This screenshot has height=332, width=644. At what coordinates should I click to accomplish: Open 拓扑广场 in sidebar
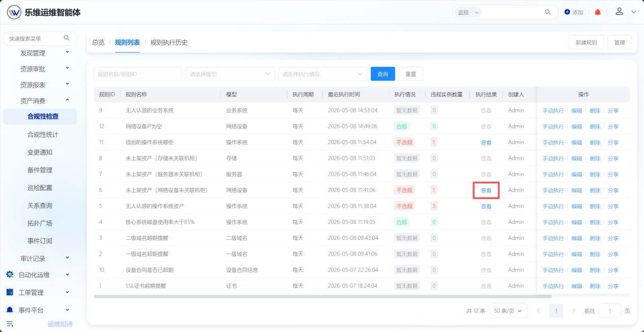tap(40, 223)
